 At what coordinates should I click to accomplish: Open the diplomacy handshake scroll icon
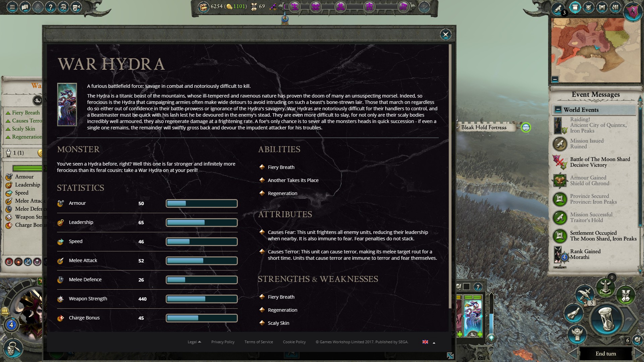(x=574, y=314)
